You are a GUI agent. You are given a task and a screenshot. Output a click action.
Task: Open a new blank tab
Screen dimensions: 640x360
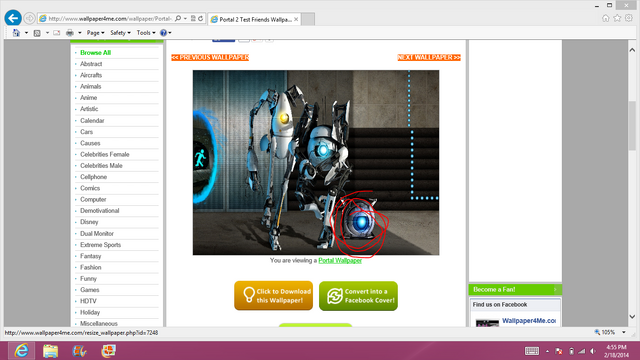(308, 19)
